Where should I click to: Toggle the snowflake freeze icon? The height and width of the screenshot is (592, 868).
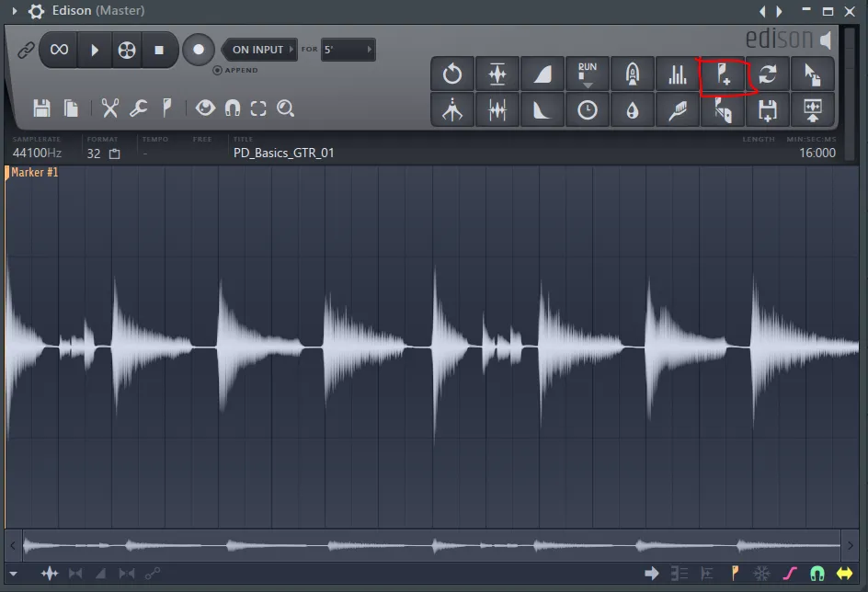click(x=761, y=574)
